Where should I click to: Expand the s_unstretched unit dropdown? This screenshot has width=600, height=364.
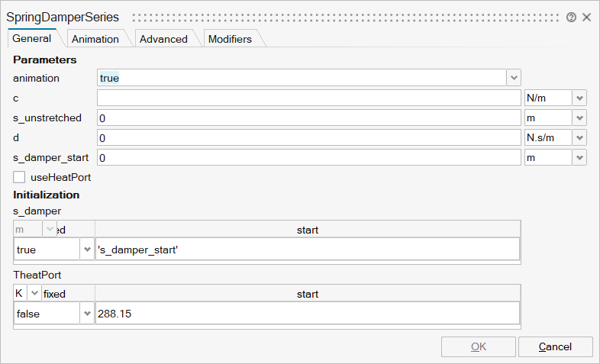click(579, 118)
